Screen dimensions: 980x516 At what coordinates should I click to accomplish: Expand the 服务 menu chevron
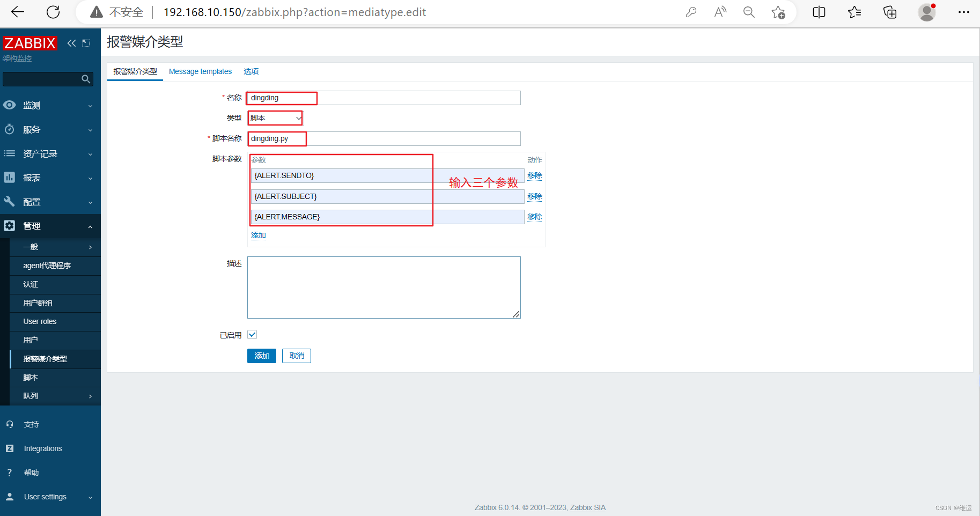tap(90, 130)
